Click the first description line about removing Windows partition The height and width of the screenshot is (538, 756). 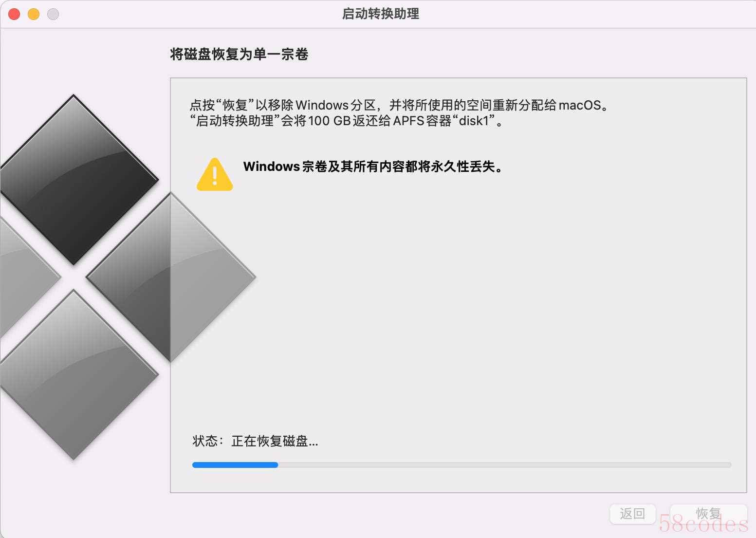400,105
